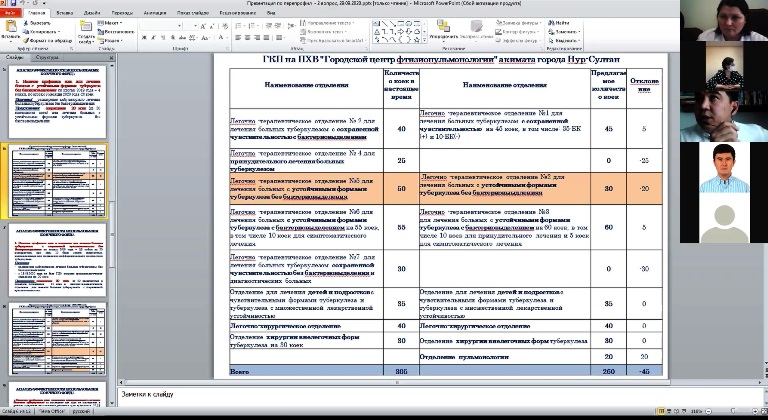Click the zoom slider in status bar
The image size is (768, 420).
[x=733, y=411]
